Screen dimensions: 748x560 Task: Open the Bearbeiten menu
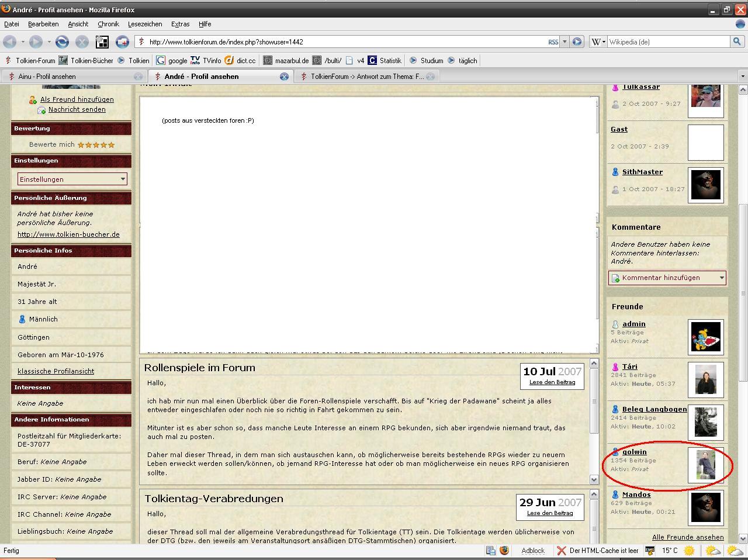tap(43, 24)
